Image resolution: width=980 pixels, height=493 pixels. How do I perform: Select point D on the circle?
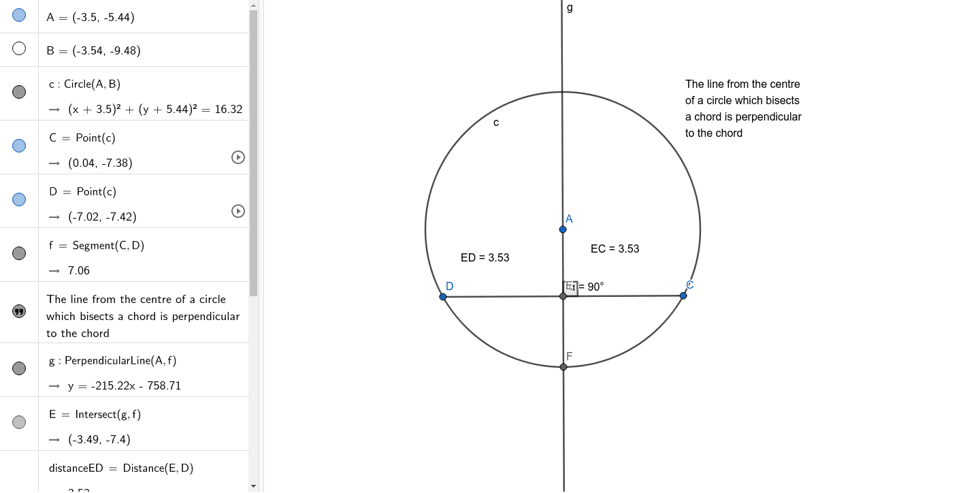tap(443, 297)
